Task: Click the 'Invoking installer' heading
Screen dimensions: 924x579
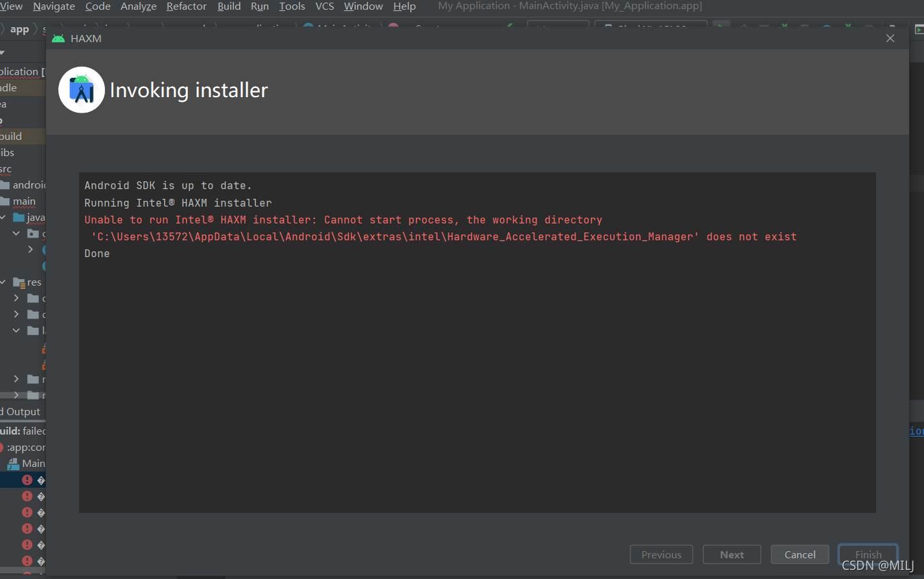Action: point(189,90)
